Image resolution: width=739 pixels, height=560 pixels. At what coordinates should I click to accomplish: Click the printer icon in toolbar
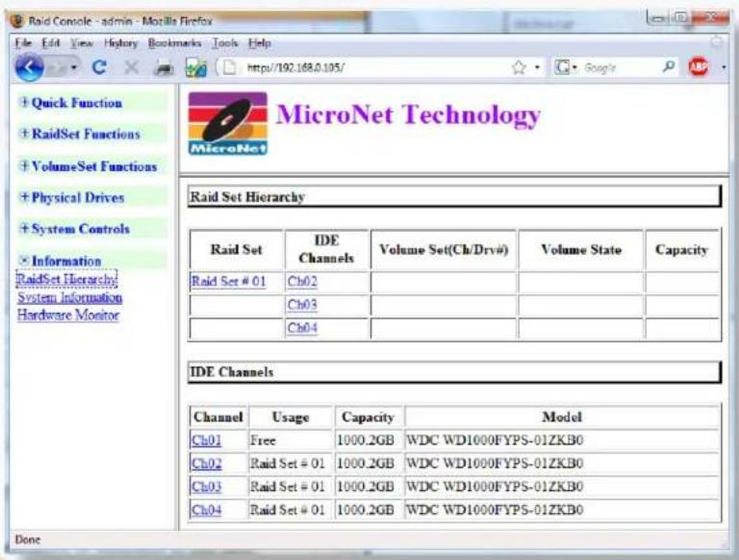pos(164,68)
